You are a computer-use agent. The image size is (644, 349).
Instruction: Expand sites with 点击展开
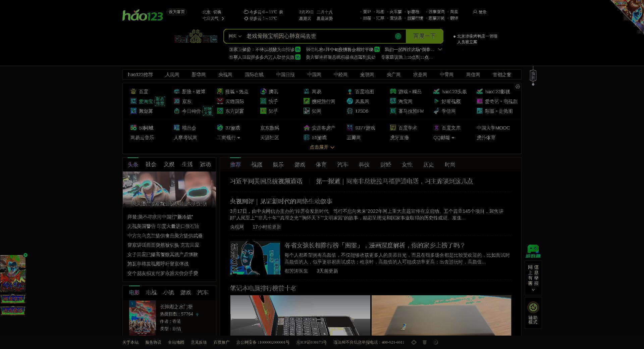(x=322, y=147)
